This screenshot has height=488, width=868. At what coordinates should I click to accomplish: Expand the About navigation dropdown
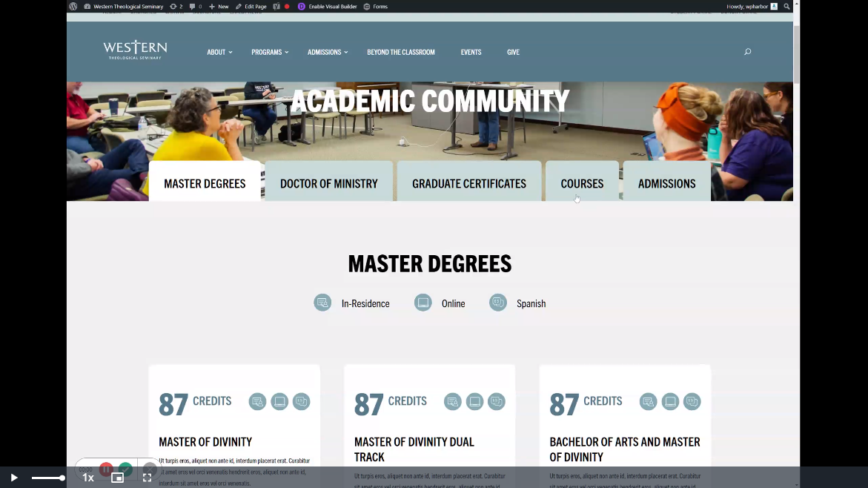(x=219, y=53)
